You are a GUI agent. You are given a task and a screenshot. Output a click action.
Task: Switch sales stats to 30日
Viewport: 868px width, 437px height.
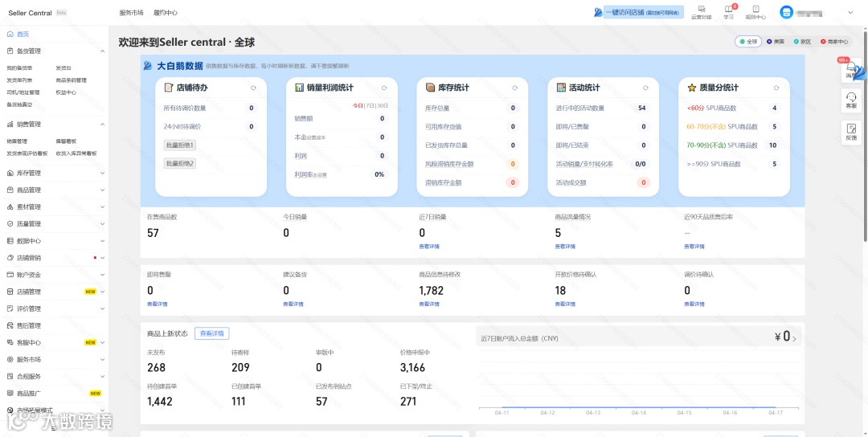pos(382,105)
